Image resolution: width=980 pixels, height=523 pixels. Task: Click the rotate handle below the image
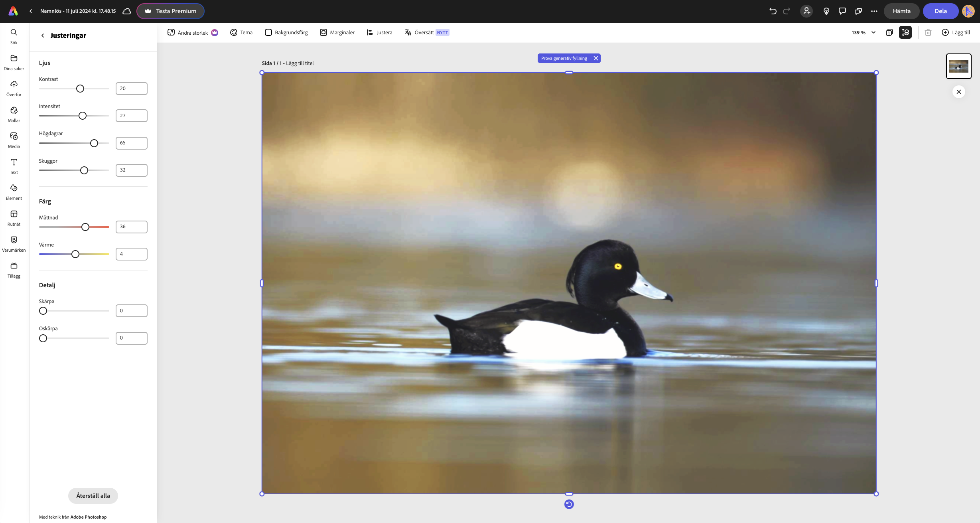click(569, 504)
